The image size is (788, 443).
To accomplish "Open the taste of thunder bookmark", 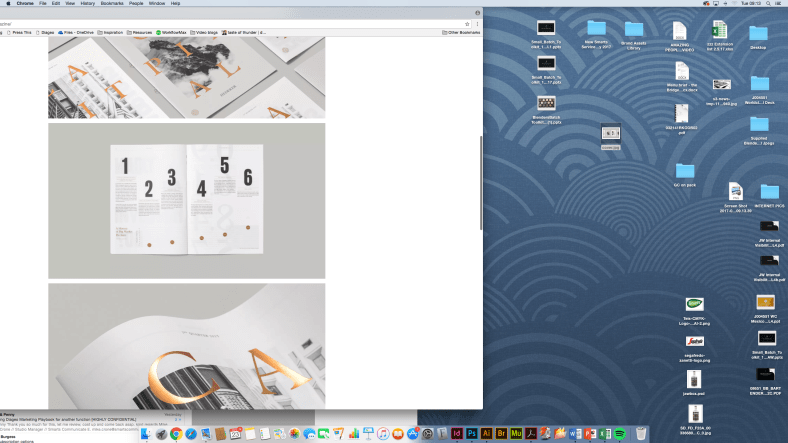I will [x=244, y=32].
